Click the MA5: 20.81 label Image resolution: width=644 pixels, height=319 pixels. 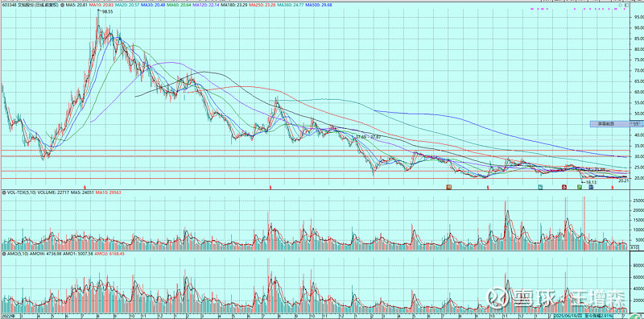click(76, 5)
